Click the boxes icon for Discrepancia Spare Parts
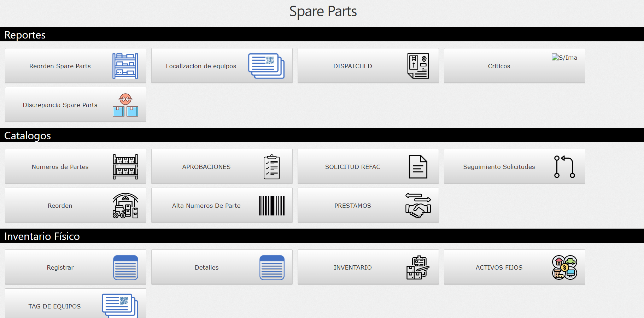This screenshot has height=318, width=644. [x=125, y=105]
